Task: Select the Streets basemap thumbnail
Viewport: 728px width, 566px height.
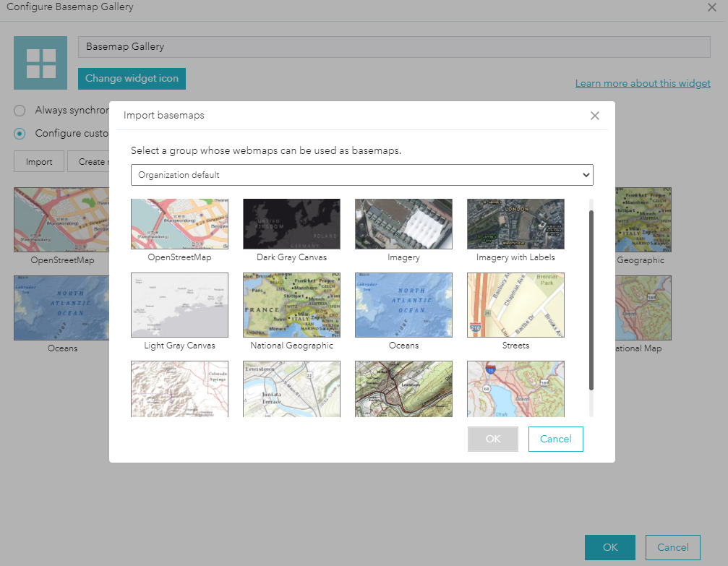Action: (515, 305)
